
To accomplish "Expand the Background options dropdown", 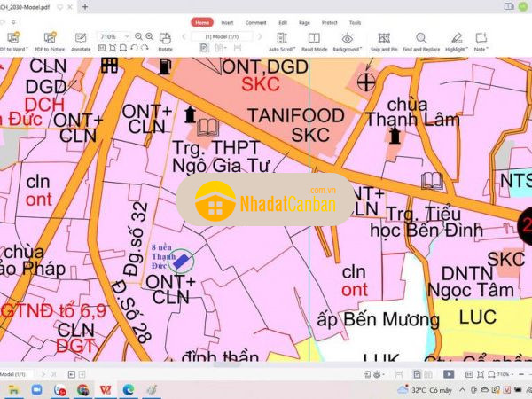I will coord(348,42).
